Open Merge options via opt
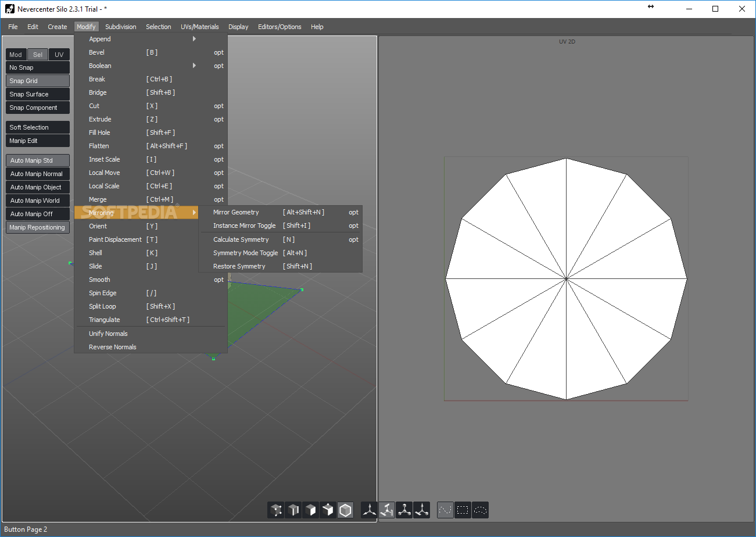 (218, 199)
